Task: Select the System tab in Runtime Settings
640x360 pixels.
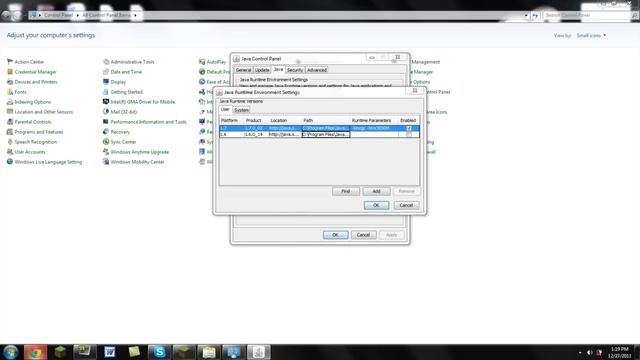Action: [x=241, y=110]
